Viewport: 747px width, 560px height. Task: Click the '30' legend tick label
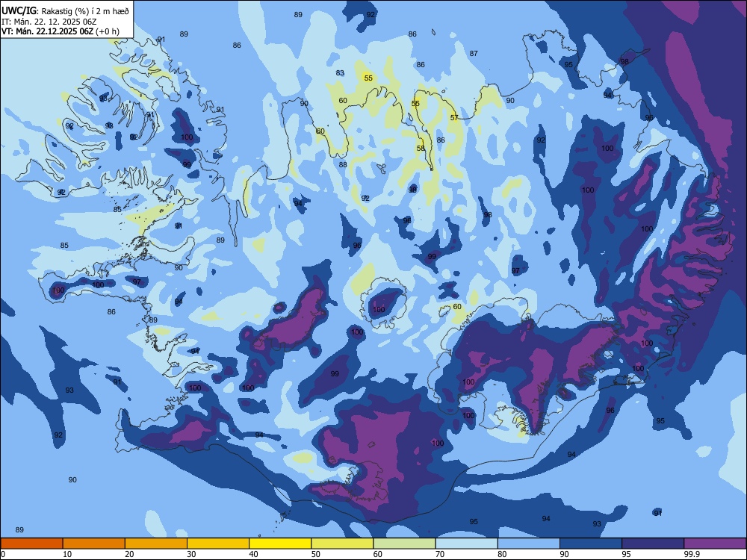click(191, 554)
